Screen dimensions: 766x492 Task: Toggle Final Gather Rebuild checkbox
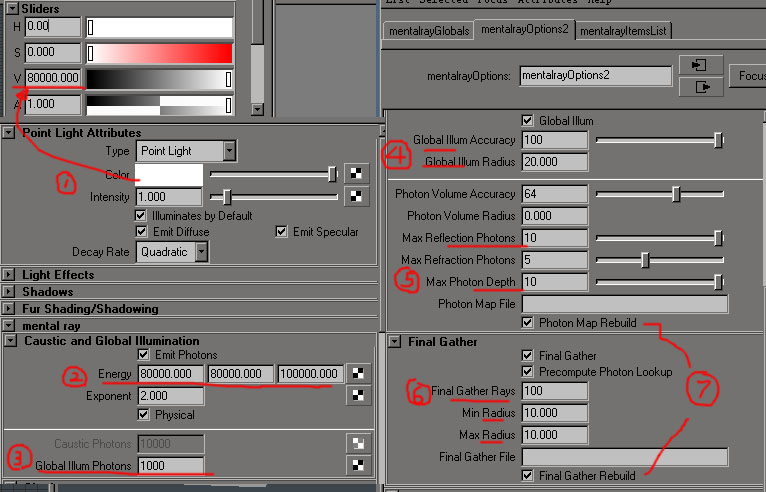tap(527, 475)
